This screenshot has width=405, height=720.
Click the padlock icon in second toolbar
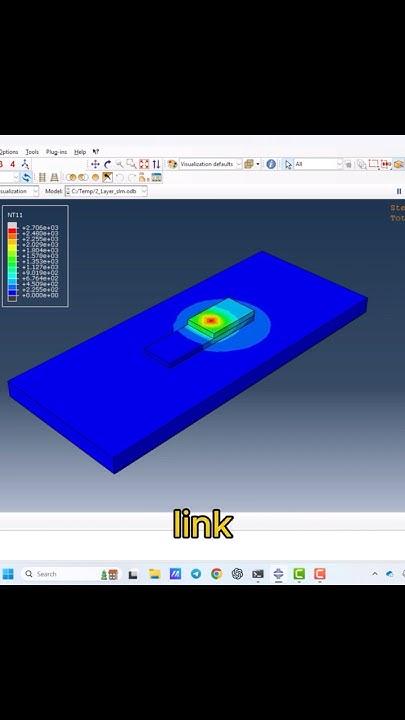pyautogui.click(x=143, y=177)
